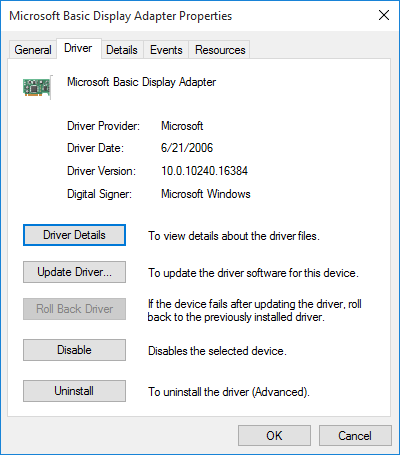
Task: Open Driver Details for driver files
Action: coord(74,235)
